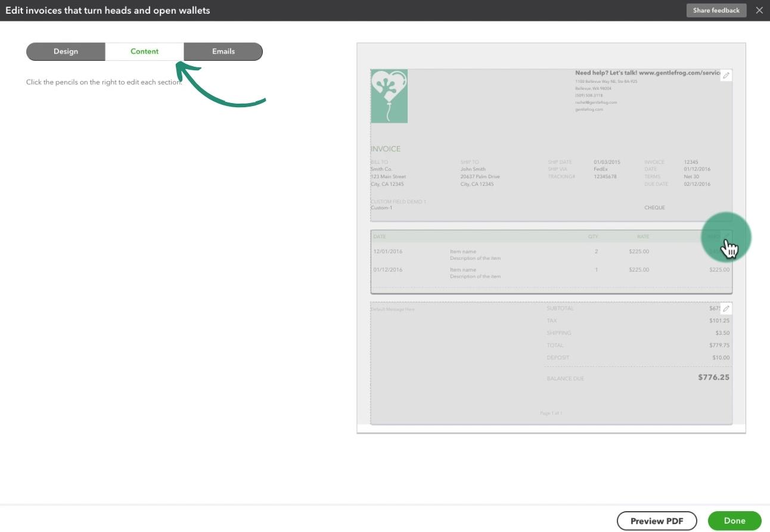Image resolution: width=770 pixels, height=532 pixels.
Task: Select the DATE column header in the table
Action: pos(380,237)
